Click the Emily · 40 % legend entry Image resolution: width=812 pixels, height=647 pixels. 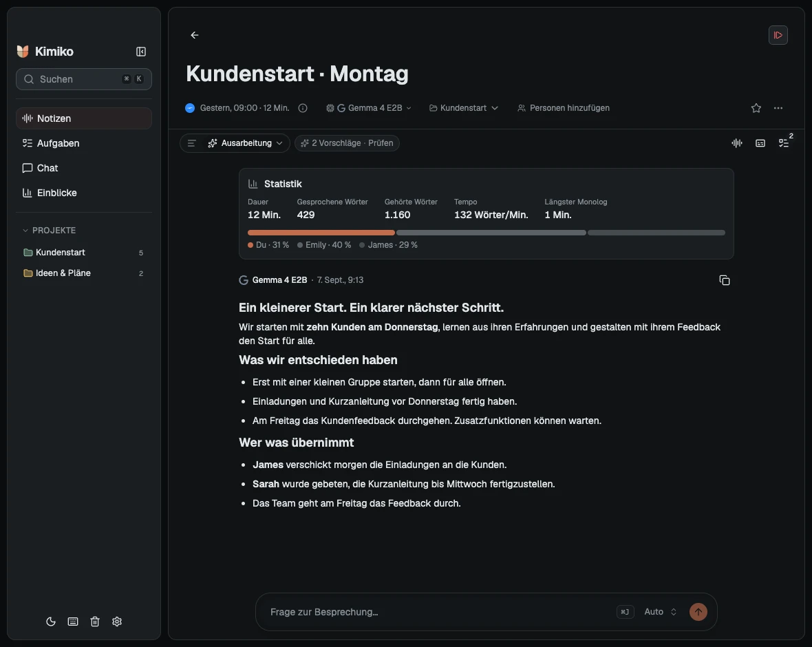click(324, 245)
